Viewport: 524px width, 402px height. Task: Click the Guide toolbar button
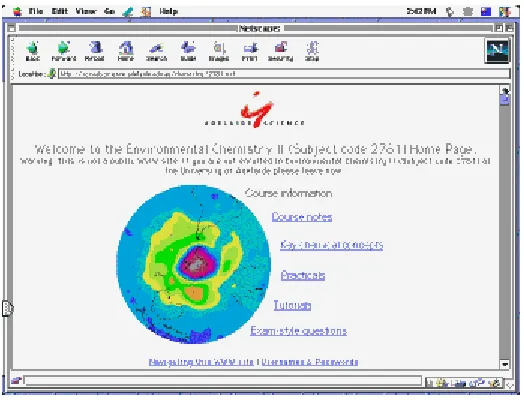(x=188, y=51)
